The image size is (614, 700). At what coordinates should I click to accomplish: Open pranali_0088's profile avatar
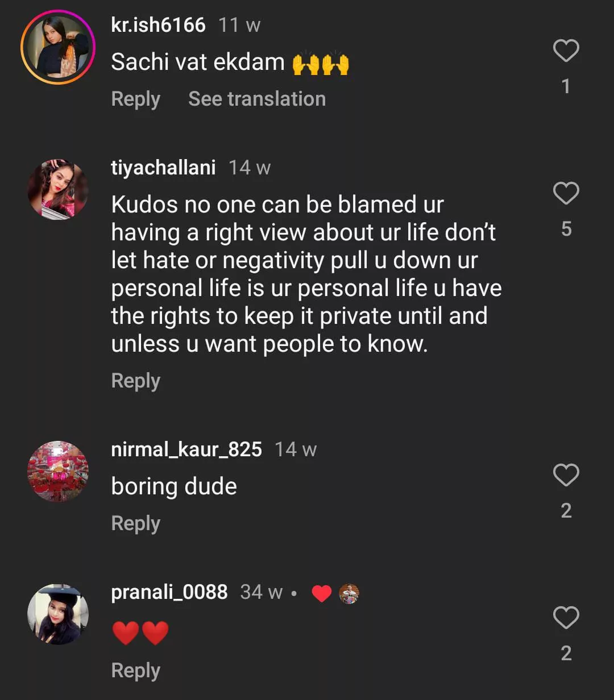point(57,614)
